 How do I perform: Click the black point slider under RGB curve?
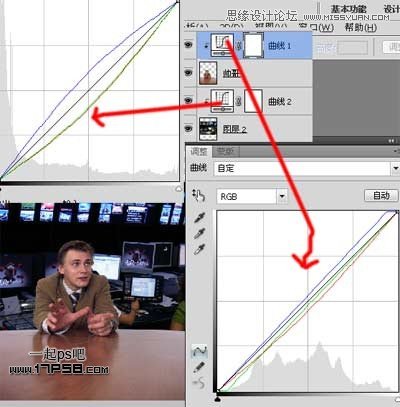[x=218, y=399]
